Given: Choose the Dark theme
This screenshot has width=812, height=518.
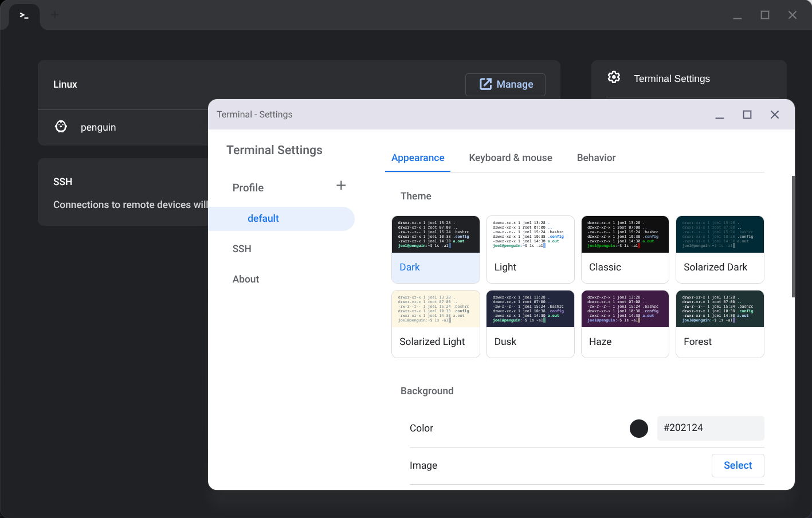Looking at the screenshot, I should 436,249.
